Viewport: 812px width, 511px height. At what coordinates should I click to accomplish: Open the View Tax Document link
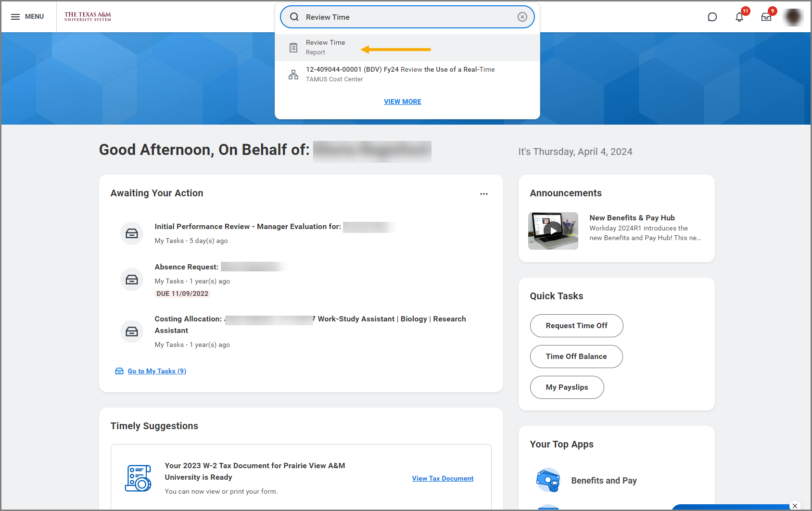(x=443, y=478)
